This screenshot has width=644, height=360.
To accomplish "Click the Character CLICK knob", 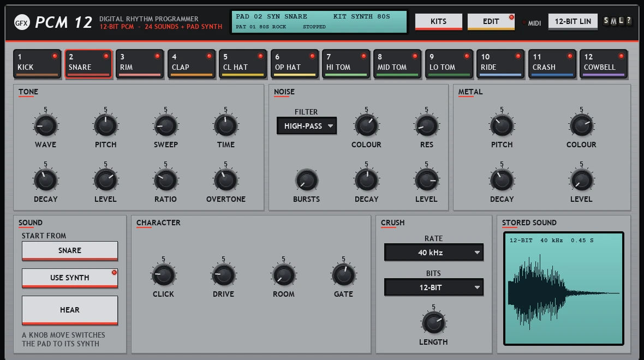I will coord(164,275).
